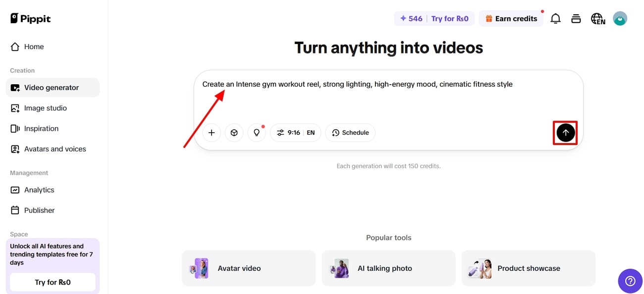Open the Product showcase tool
This screenshot has width=644, height=294.
point(529,268)
